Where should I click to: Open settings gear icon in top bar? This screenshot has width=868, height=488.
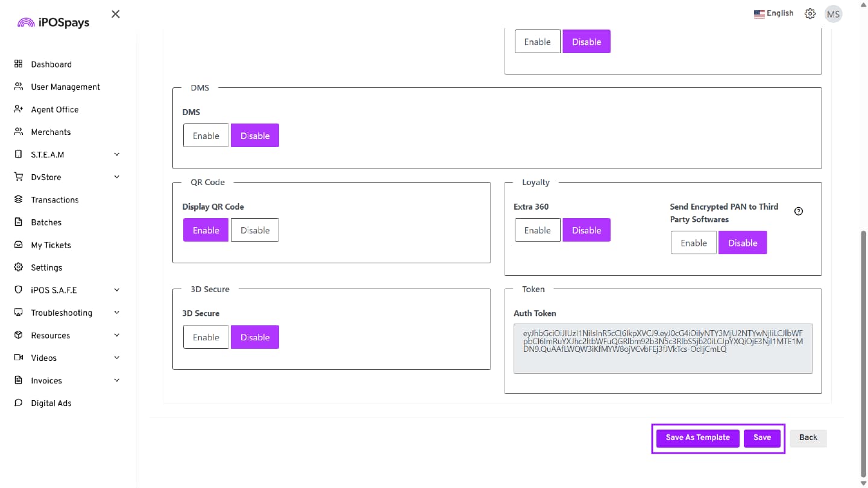click(x=810, y=14)
